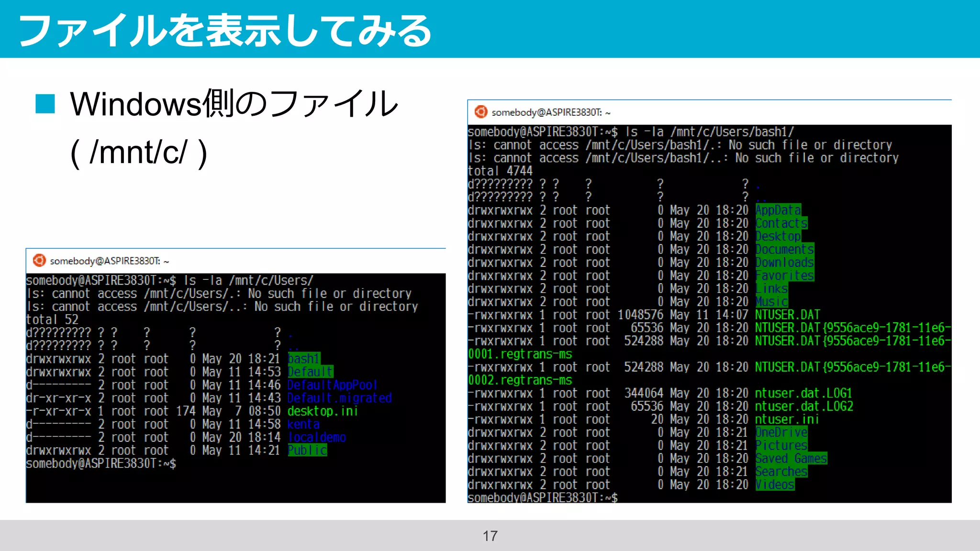This screenshot has width=980, height=551.
Task: Click the Links directory entry
Action: [x=771, y=288]
